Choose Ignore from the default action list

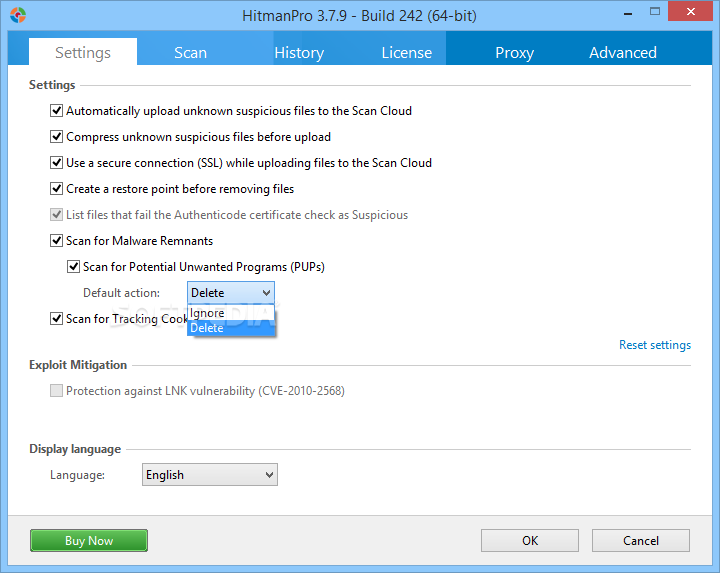pyautogui.click(x=231, y=313)
